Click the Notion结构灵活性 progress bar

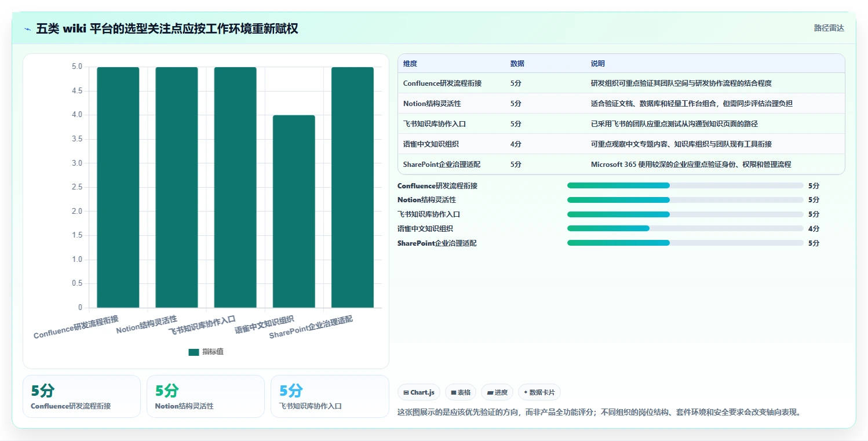point(685,200)
